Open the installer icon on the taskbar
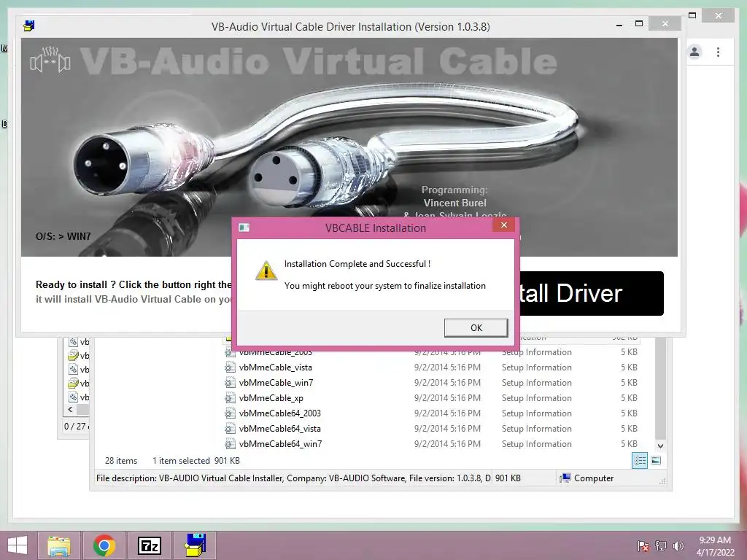Image resolution: width=747 pixels, height=560 pixels. click(195, 545)
